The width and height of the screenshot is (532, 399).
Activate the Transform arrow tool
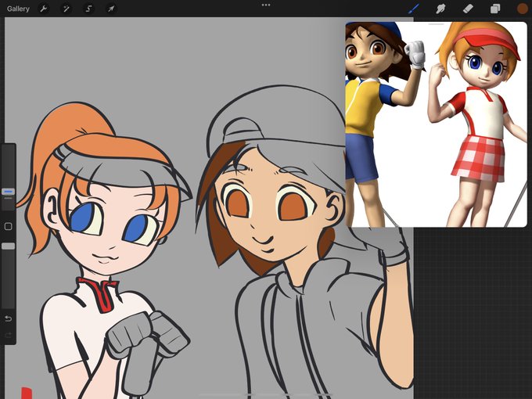tap(111, 9)
